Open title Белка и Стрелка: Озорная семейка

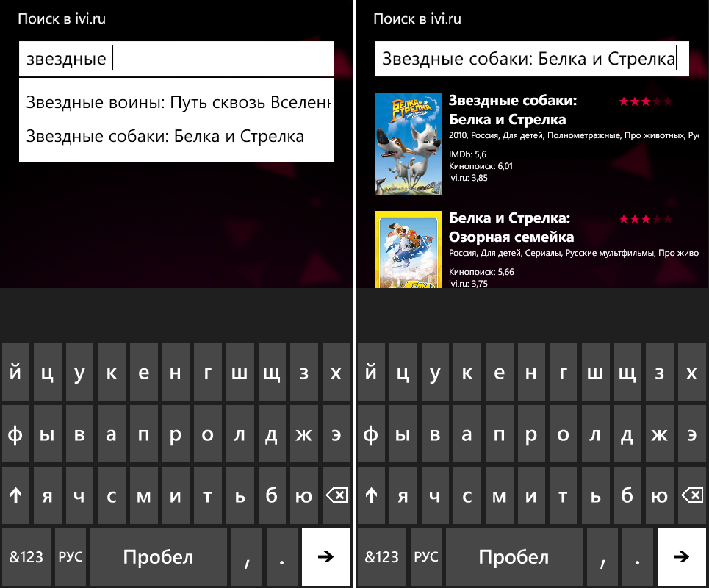click(511, 228)
